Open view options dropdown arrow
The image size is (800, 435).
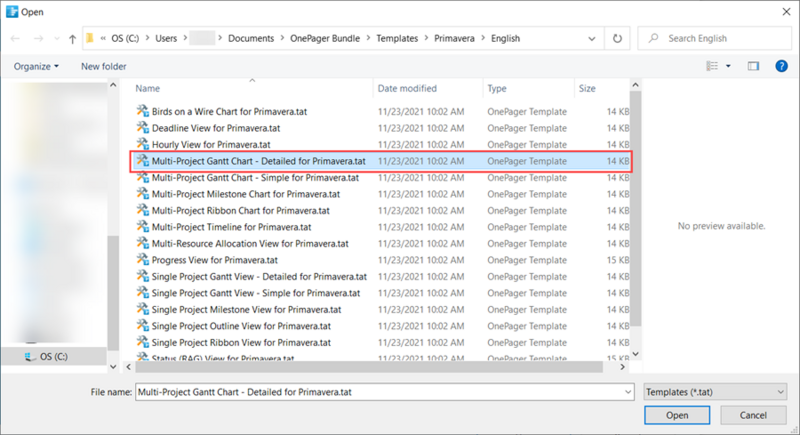coord(728,66)
